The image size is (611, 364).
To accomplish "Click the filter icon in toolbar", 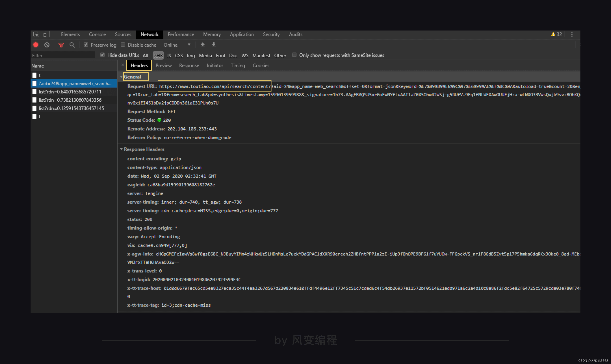I will pyautogui.click(x=61, y=45).
